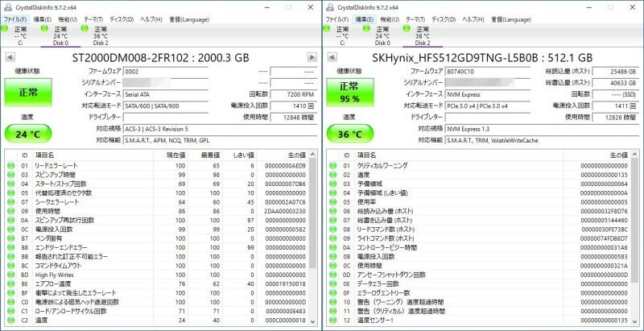Click ファームウェア field showing 0002
The height and width of the screenshot is (331, 644).
pos(164,72)
